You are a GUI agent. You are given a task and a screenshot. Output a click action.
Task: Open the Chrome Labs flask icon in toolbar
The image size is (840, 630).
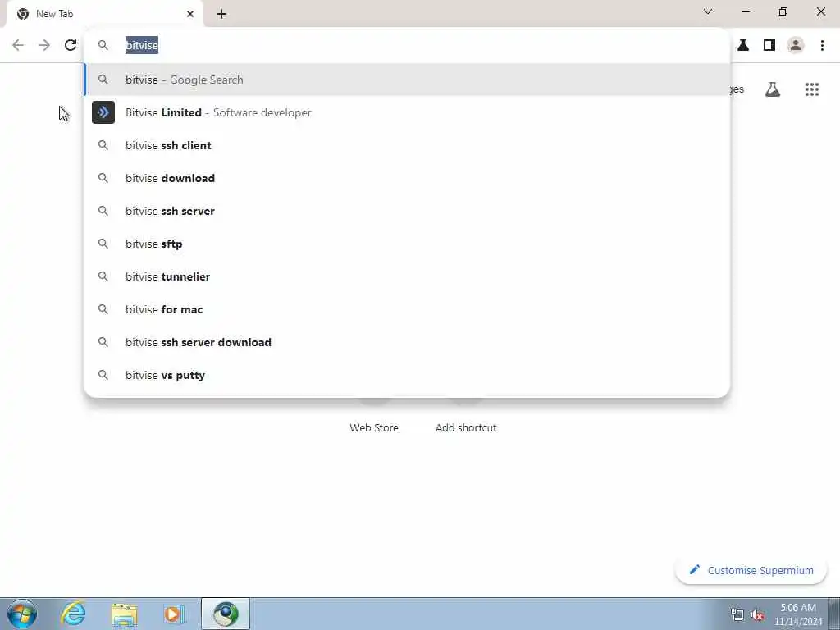[x=743, y=45]
